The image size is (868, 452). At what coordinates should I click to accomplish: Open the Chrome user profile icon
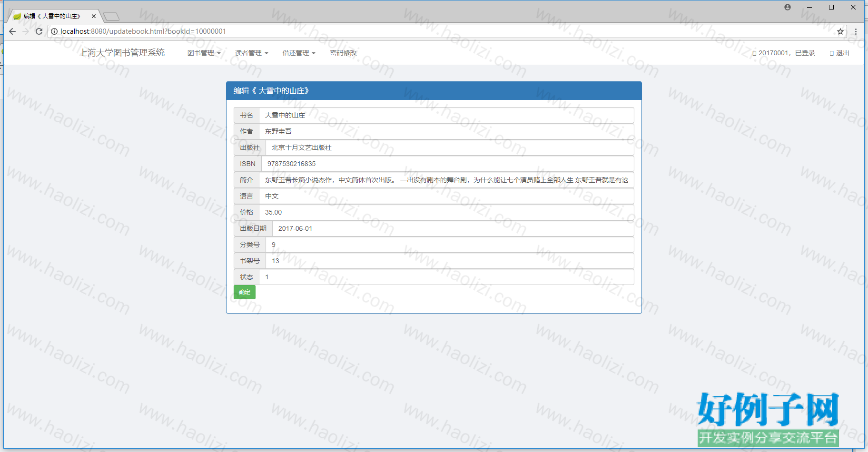788,7
